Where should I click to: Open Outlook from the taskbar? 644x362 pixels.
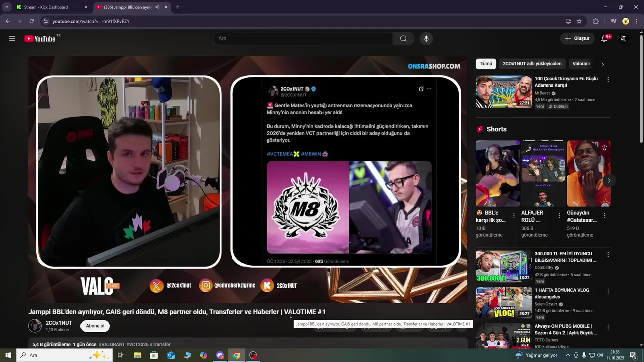tap(171, 355)
